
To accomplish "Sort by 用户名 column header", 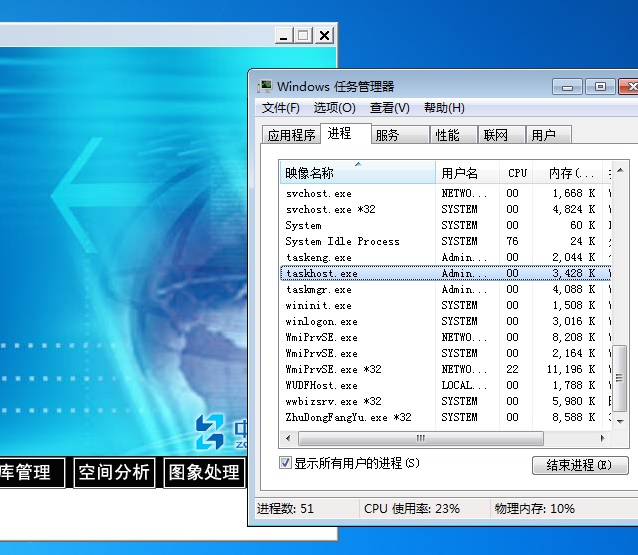I will (x=467, y=173).
